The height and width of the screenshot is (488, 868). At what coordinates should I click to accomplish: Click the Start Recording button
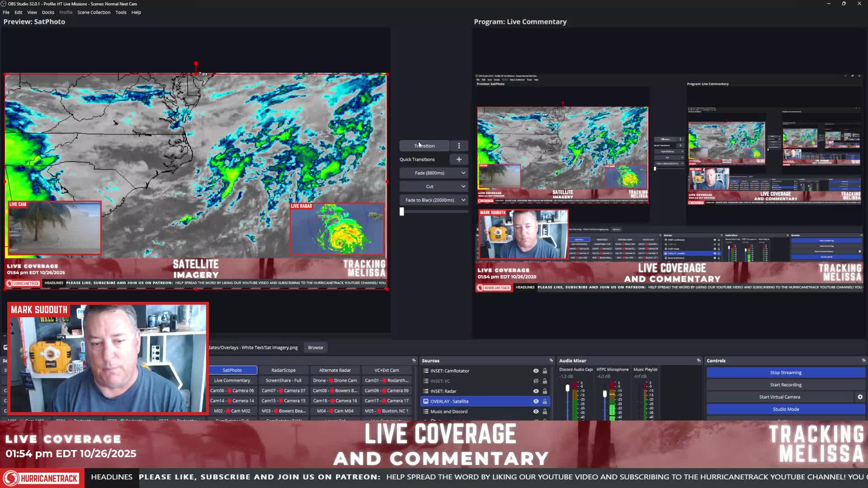(786, 385)
